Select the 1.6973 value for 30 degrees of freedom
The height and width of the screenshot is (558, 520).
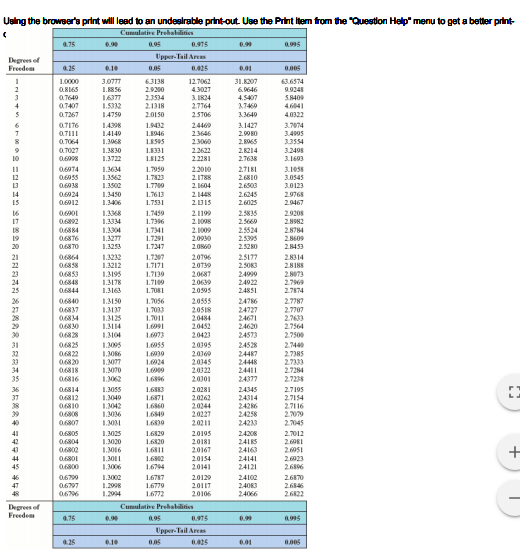155,335
